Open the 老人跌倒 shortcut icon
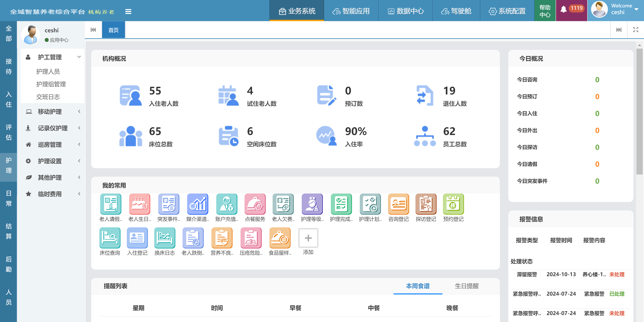Image resolution: width=644 pixels, height=322 pixels. pos(193,238)
